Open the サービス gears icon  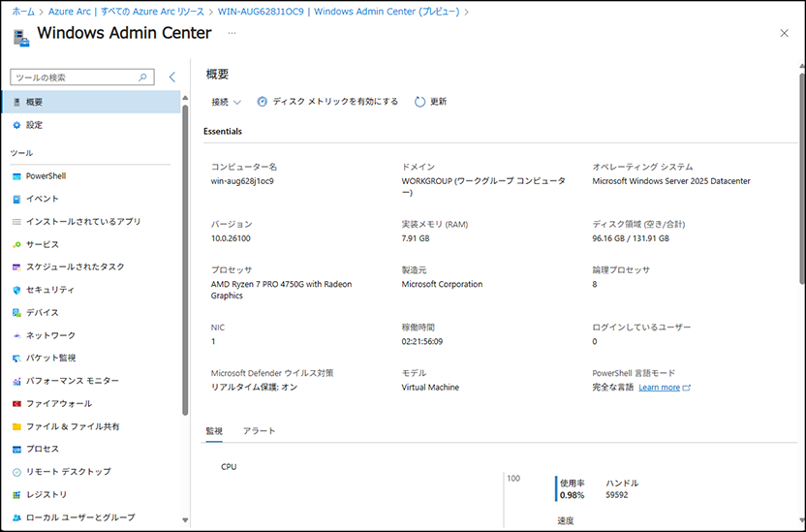pos(17,244)
